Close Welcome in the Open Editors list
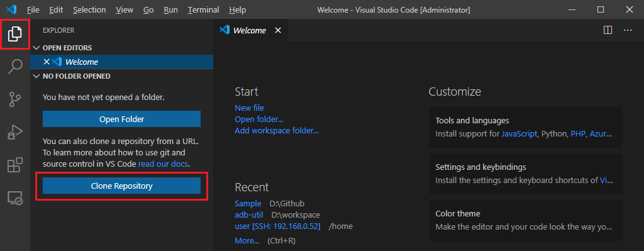The height and width of the screenshot is (251, 644). click(47, 62)
